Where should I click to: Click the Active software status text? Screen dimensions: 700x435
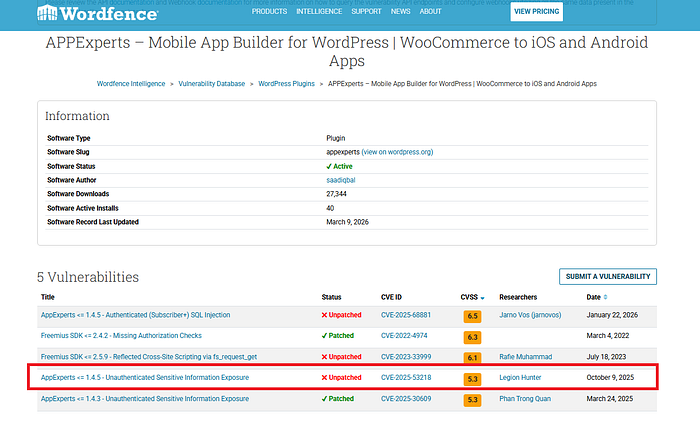[340, 166]
